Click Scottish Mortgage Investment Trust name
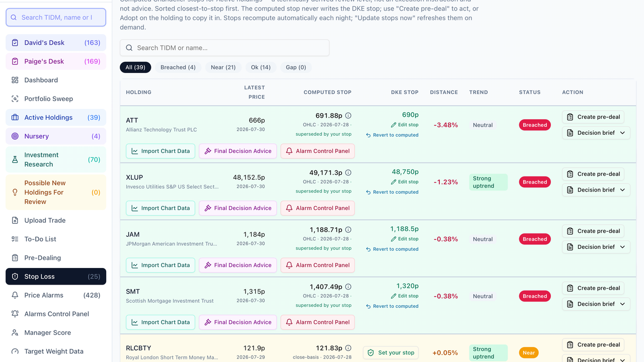 [x=170, y=301]
